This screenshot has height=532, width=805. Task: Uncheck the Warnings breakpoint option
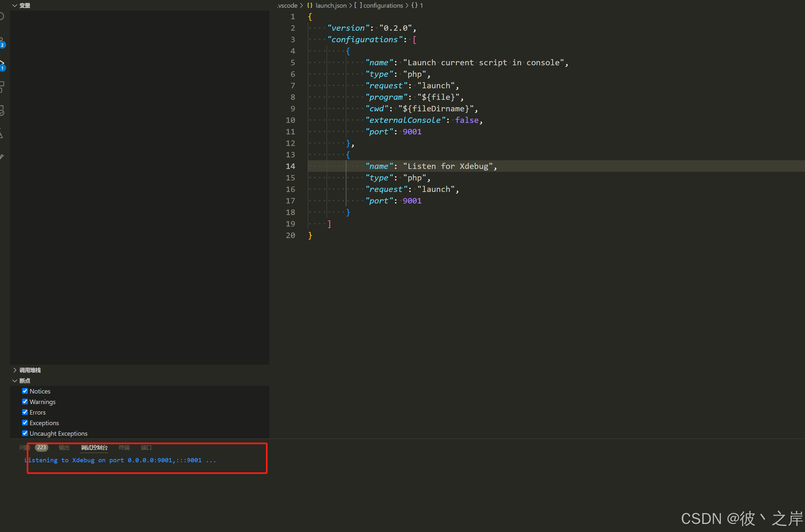point(25,401)
